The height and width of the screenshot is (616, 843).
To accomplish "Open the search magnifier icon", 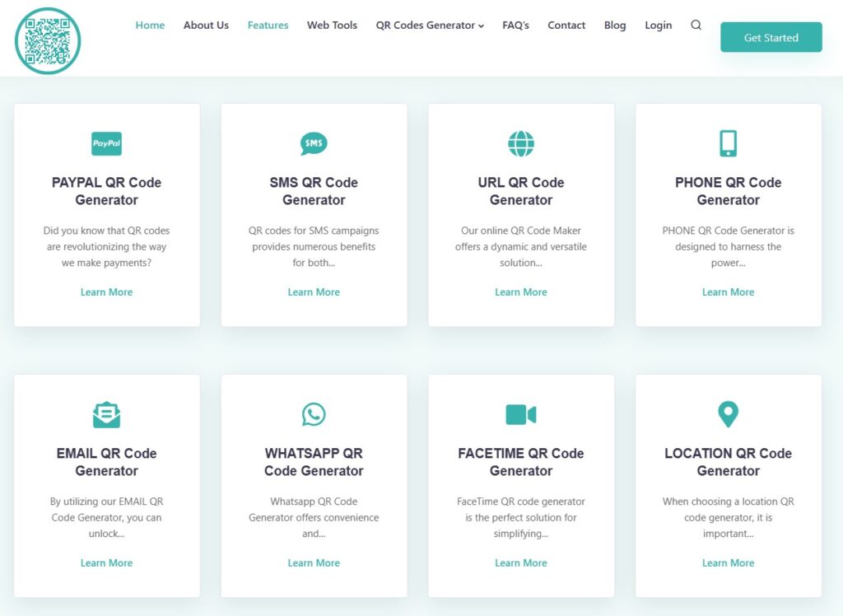I will [696, 25].
